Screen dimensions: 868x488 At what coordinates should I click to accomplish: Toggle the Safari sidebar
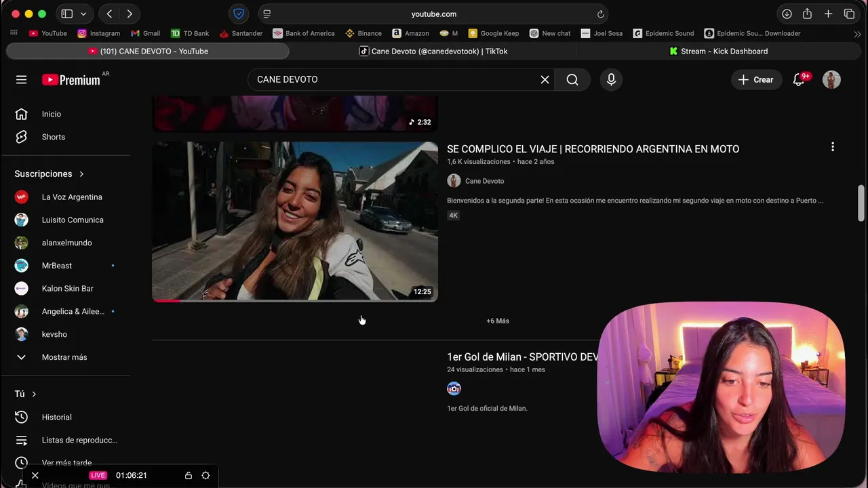click(67, 14)
